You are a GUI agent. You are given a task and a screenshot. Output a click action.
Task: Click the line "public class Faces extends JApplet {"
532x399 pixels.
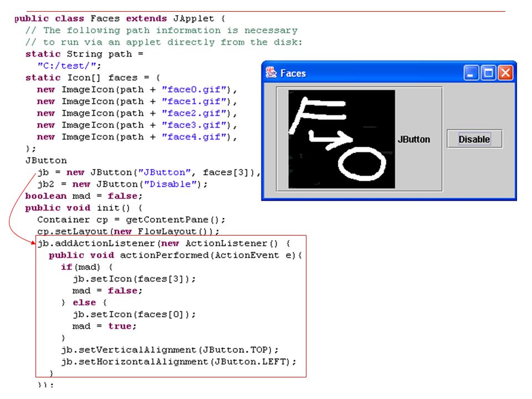120,18
